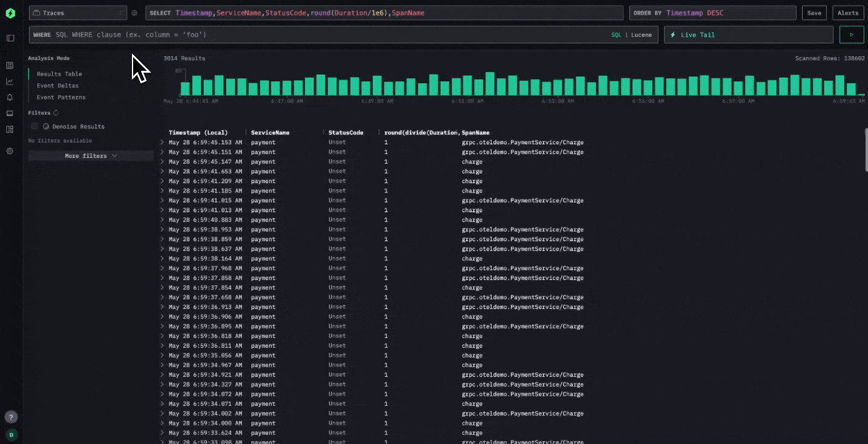Select the Event Deltas analysis mode
Screen dimensions: 868x444
pyautogui.click(x=57, y=86)
